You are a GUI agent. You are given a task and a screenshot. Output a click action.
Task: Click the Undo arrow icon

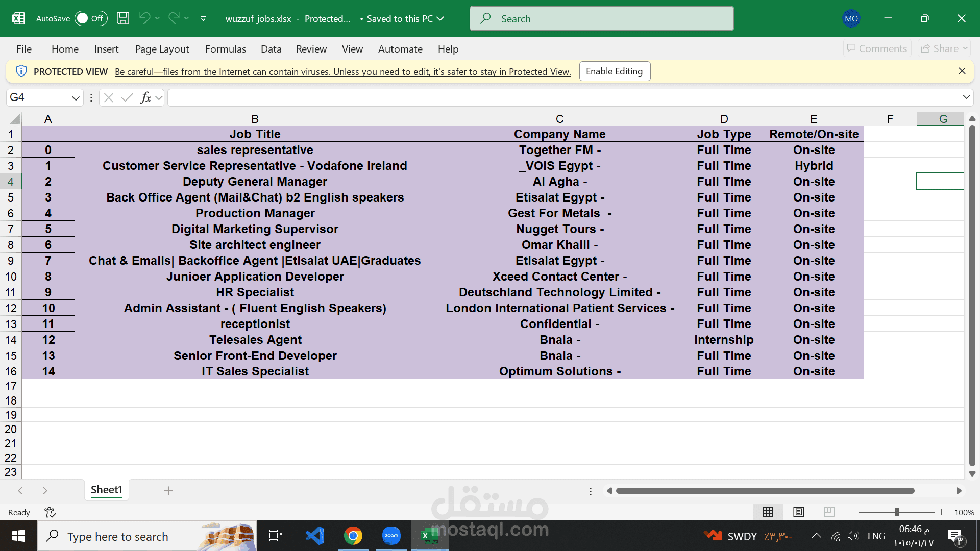click(144, 18)
